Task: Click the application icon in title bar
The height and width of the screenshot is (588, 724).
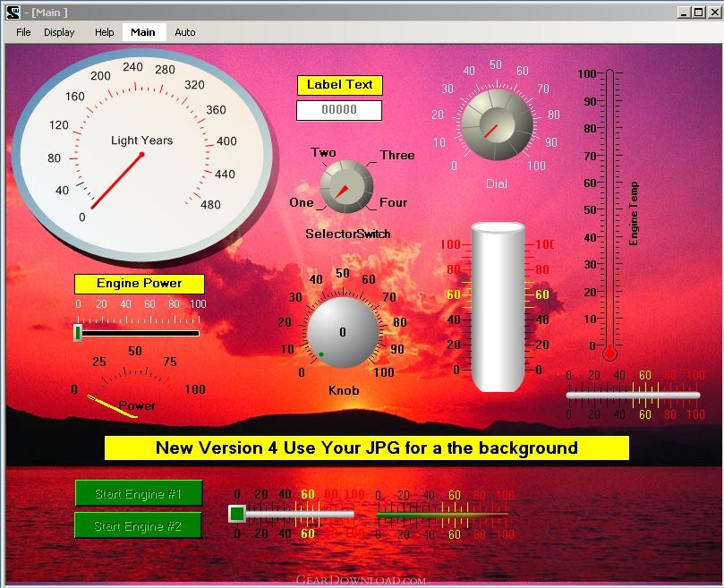Action: tap(13, 13)
